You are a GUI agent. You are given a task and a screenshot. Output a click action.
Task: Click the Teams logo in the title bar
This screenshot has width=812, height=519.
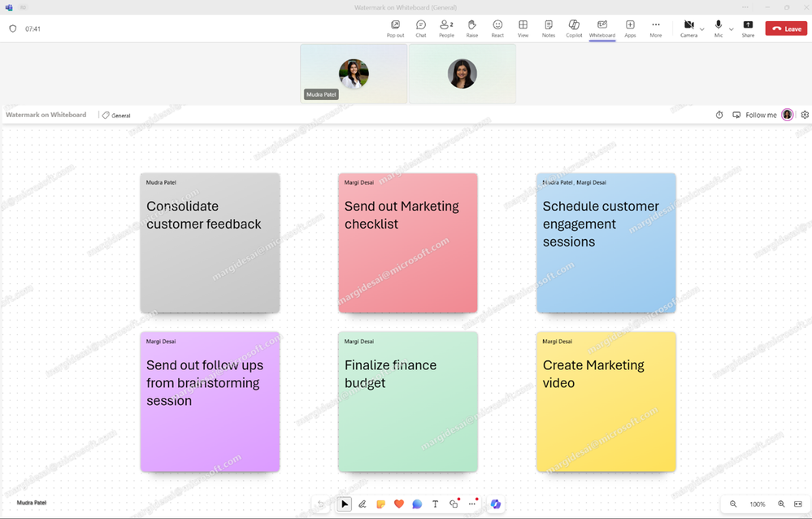[9, 7]
